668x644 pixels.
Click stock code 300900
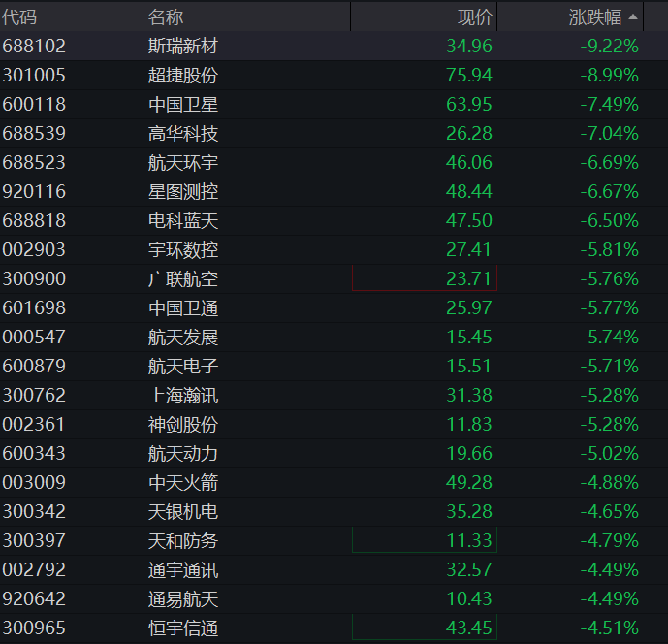pos(34,278)
